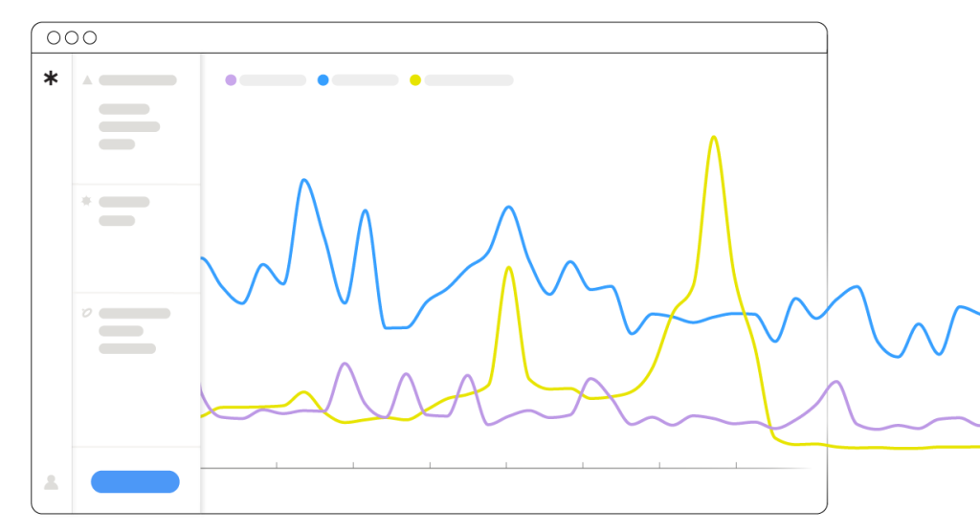Expand the first sidebar section header

click(138, 80)
